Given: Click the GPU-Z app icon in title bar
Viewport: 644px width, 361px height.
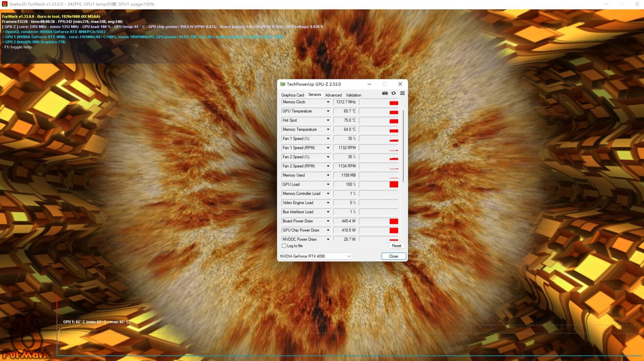Looking at the screenshot, I should [282, 84].
